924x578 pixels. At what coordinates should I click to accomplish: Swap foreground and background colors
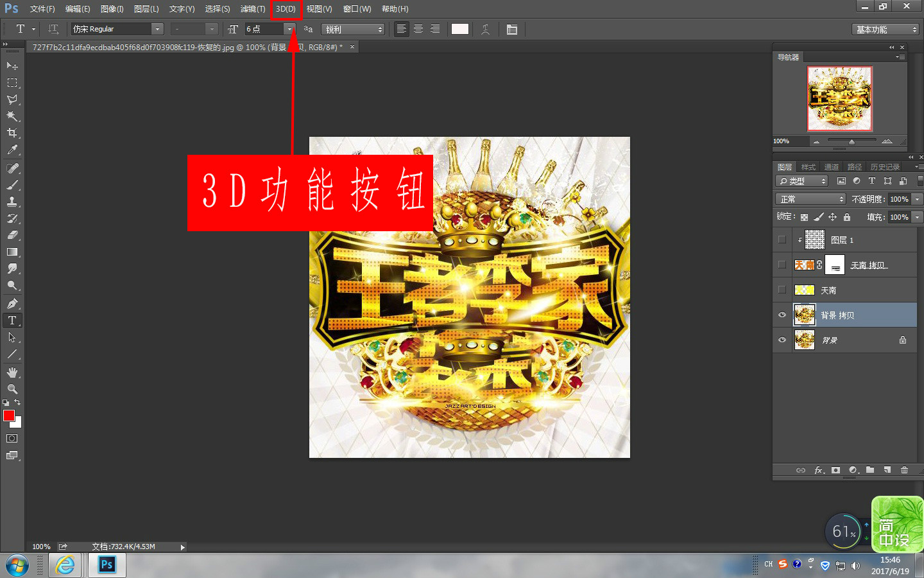coord(17,402)
